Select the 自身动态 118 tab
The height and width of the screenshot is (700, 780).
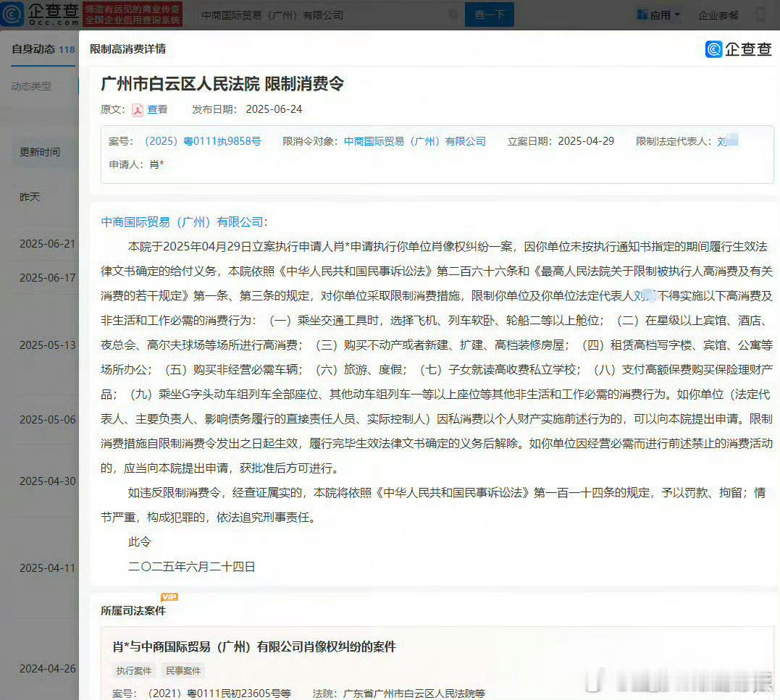[43, 49]
